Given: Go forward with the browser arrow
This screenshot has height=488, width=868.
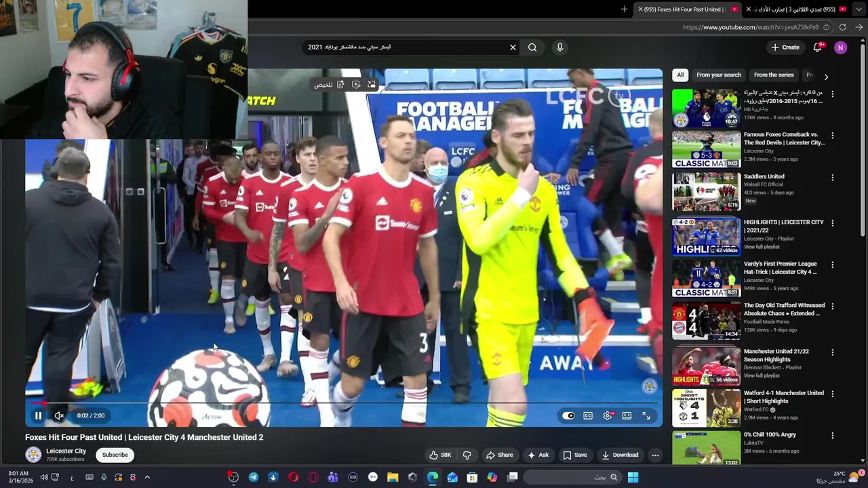Looking at the screenshot, I should click(859, 27).
